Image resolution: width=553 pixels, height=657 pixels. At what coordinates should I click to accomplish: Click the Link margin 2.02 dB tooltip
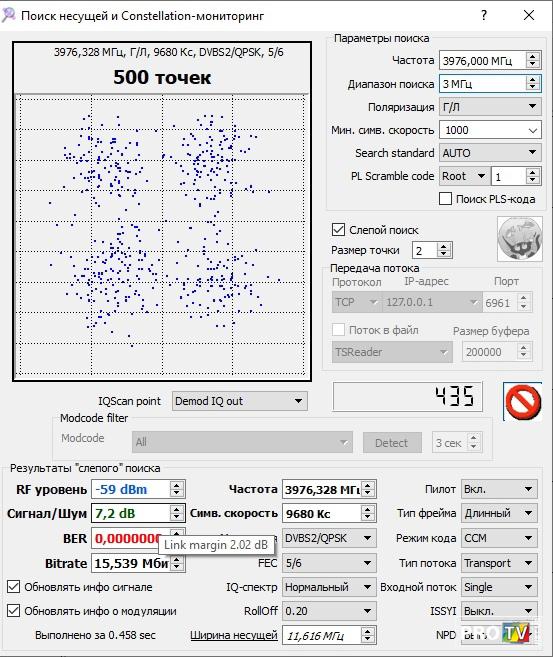(216, 545)
